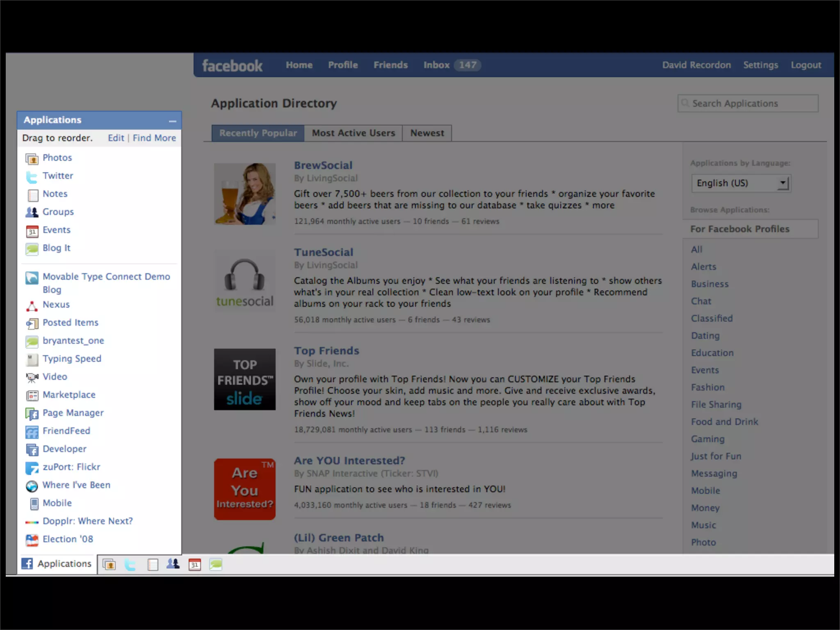Open the English (US) language dropdown
Screen dimensions: 840x630
pos(741,183)
